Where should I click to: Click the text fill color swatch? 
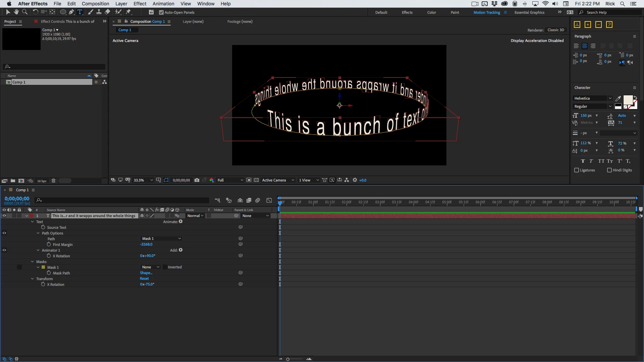tap(628, 100)
